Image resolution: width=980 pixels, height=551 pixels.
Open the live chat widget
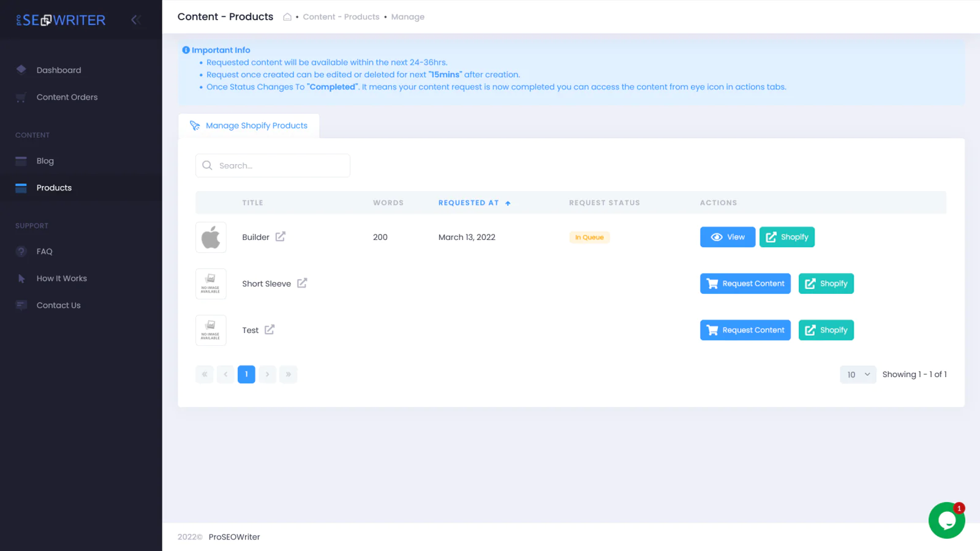coord(946,520)
